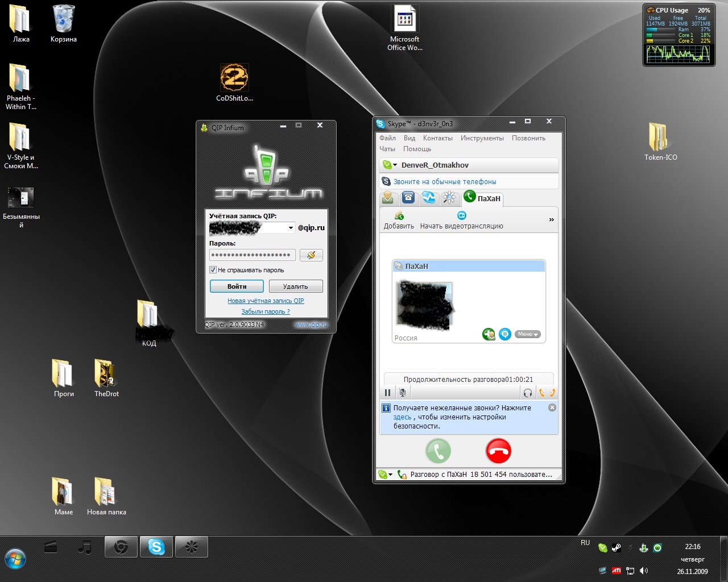This screenshot has width=728, height=582.
Task: Click call lock icon in Skype status bar
Action: point(402,475)
